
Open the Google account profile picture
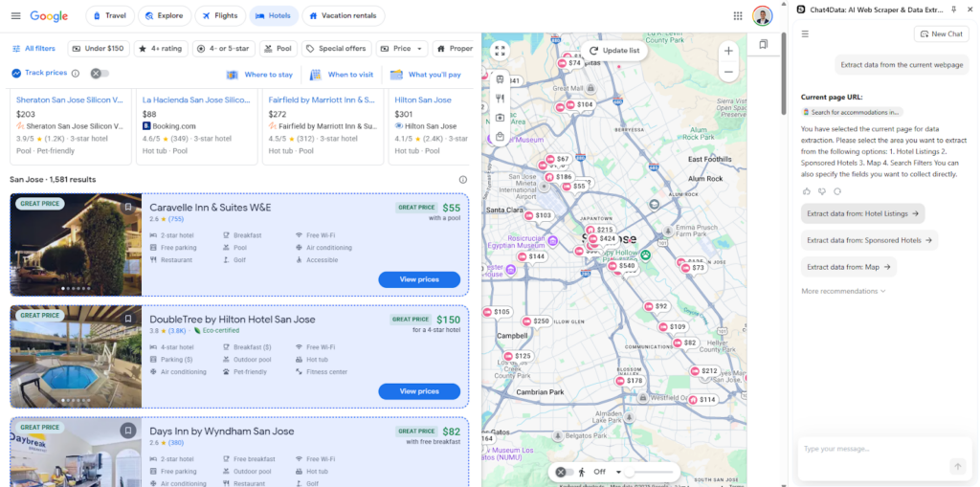coord(762,15)
